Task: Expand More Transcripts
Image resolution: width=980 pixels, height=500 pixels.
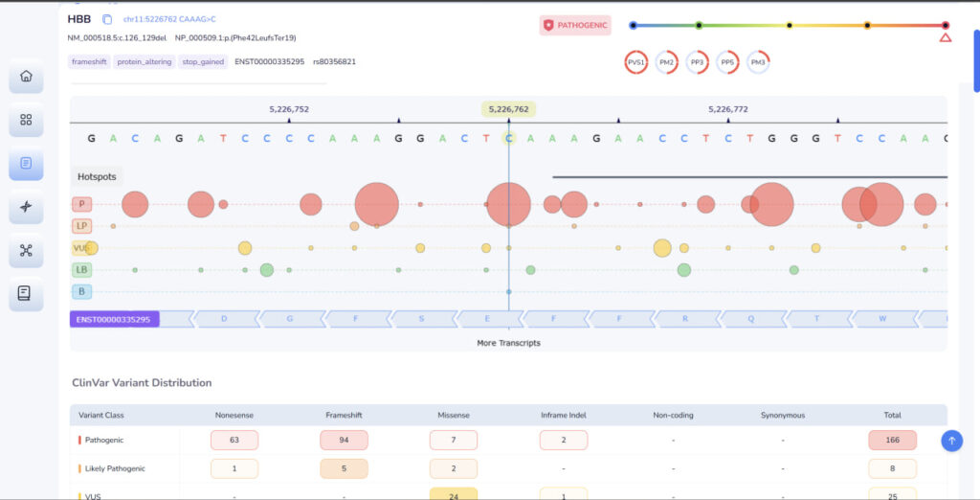Action: pyautogui.click(x=509, y=343)
